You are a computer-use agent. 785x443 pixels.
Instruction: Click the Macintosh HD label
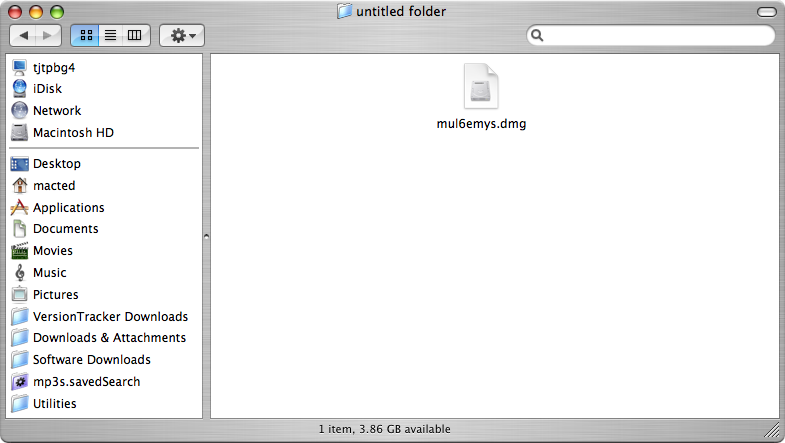[x=74, y=133]
